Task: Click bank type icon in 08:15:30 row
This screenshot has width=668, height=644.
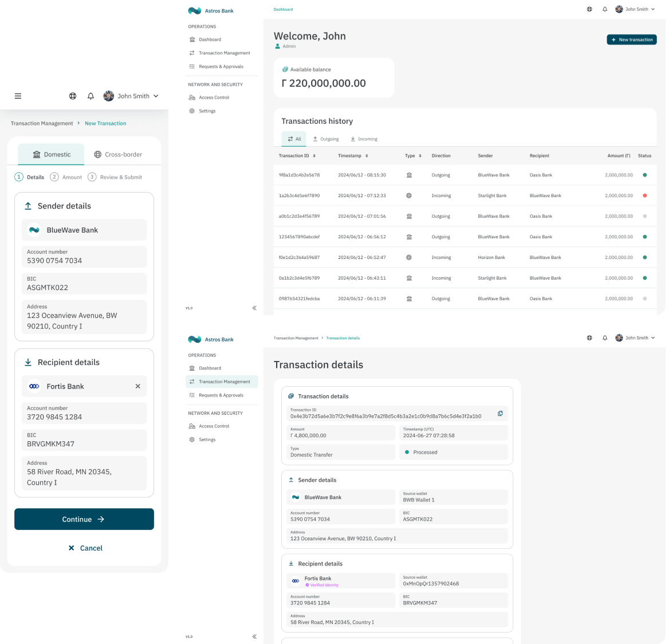Action: click(409, 175)
